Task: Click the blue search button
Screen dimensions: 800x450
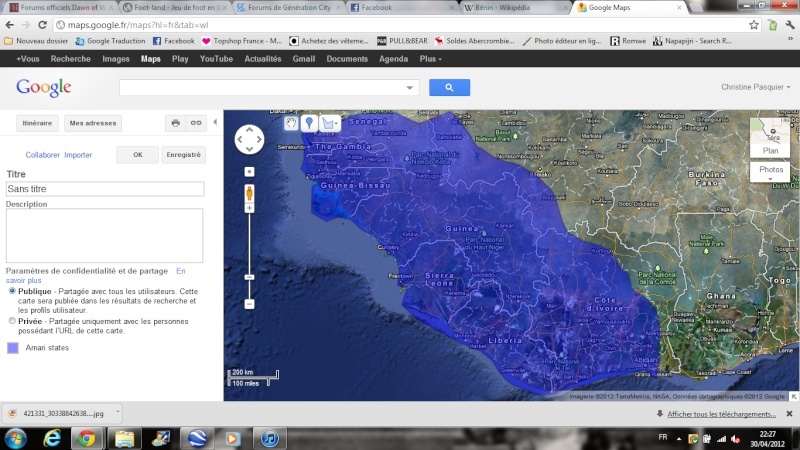Action: click(x=449, y=87)
